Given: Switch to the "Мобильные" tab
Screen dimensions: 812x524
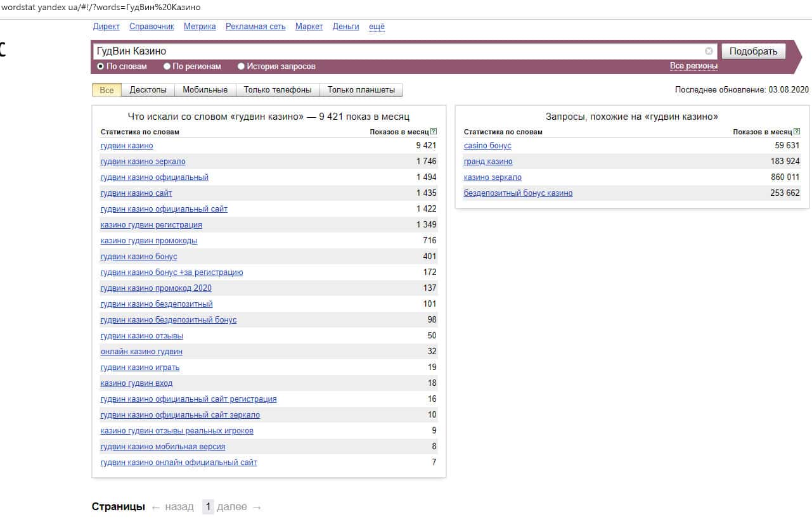Looking at the screenshot, I should pyautogui.click(x=205, y=90).
